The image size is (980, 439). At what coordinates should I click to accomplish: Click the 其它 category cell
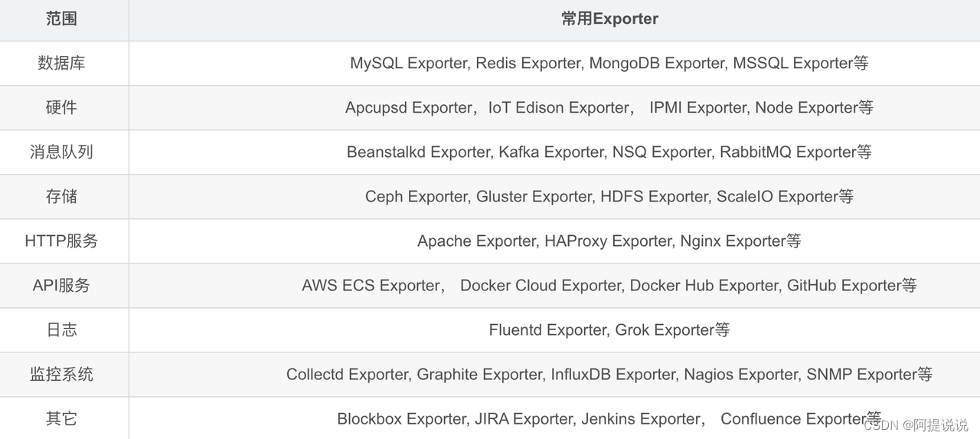(61, 418)
